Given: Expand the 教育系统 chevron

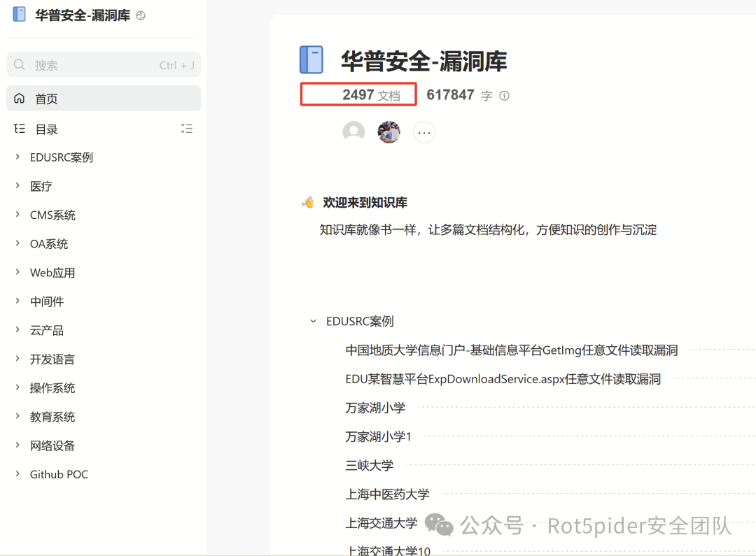Looking at the screenshot, I should (17, 416).
